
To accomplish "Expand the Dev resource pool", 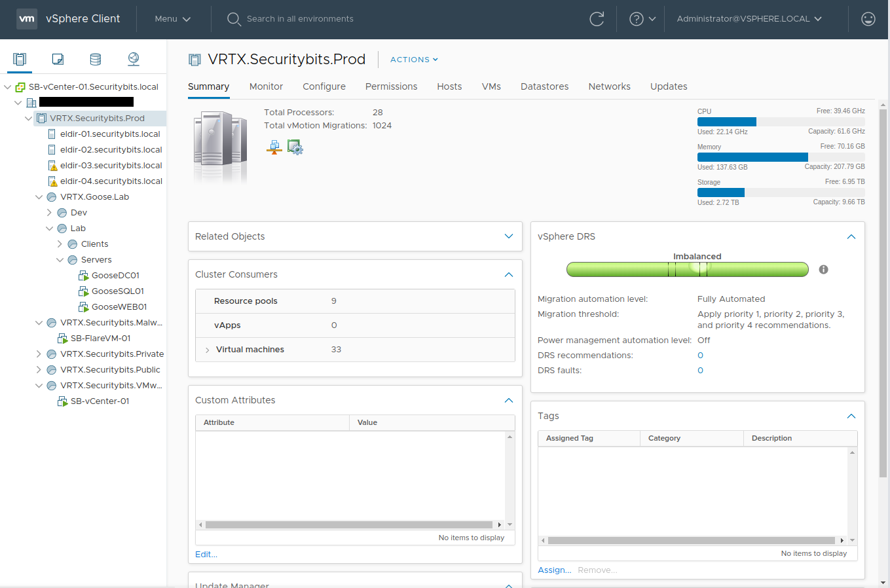I will 50,213.
